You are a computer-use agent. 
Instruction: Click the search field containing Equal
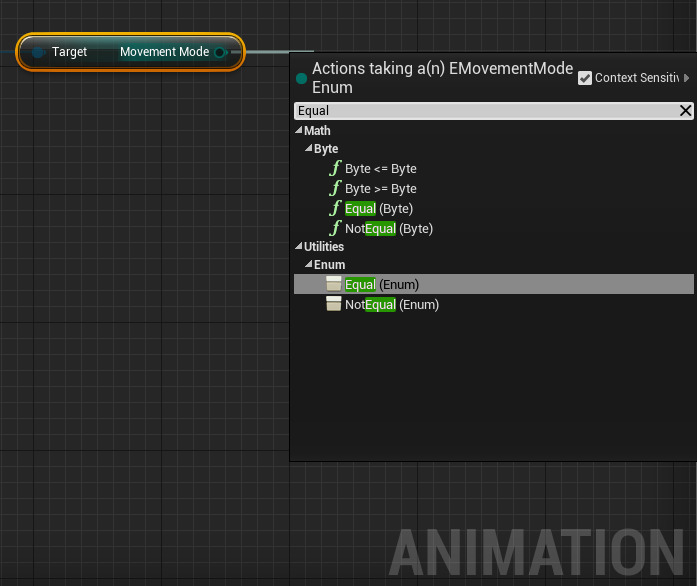point(480,111)
